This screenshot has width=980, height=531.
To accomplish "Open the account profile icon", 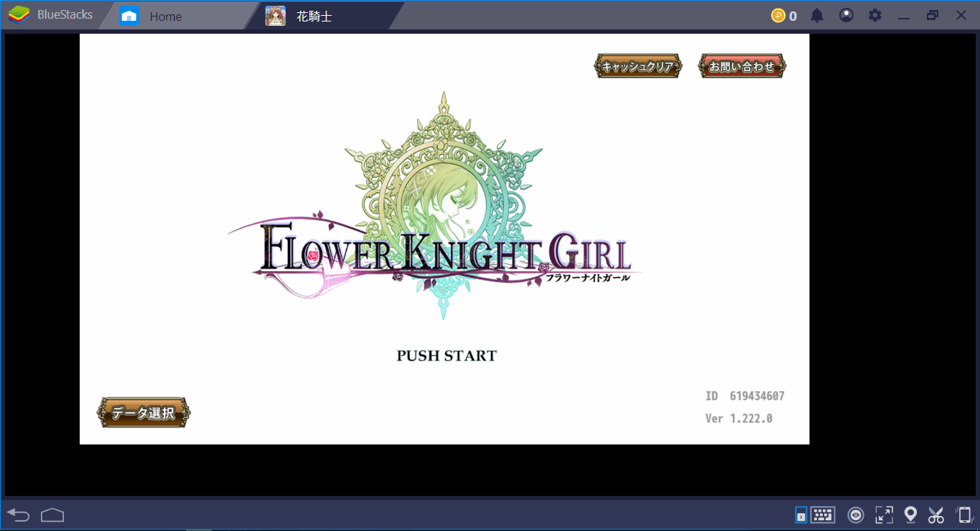I will [x=846, y=15].
